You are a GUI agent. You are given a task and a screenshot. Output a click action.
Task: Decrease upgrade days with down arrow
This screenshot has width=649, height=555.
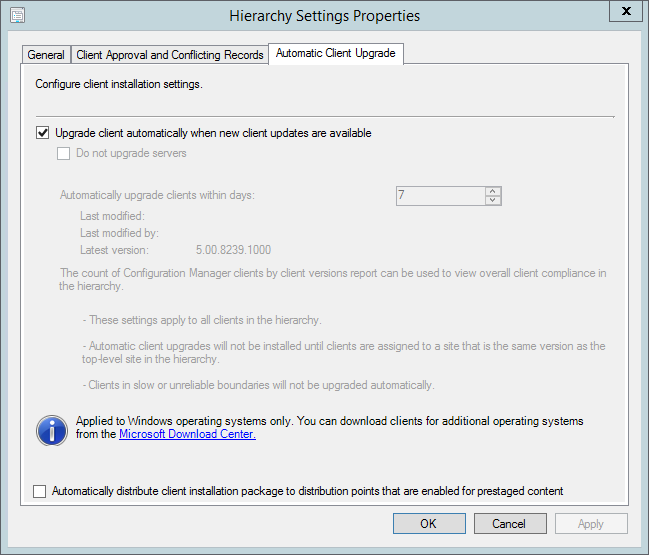tap(493, 200)
